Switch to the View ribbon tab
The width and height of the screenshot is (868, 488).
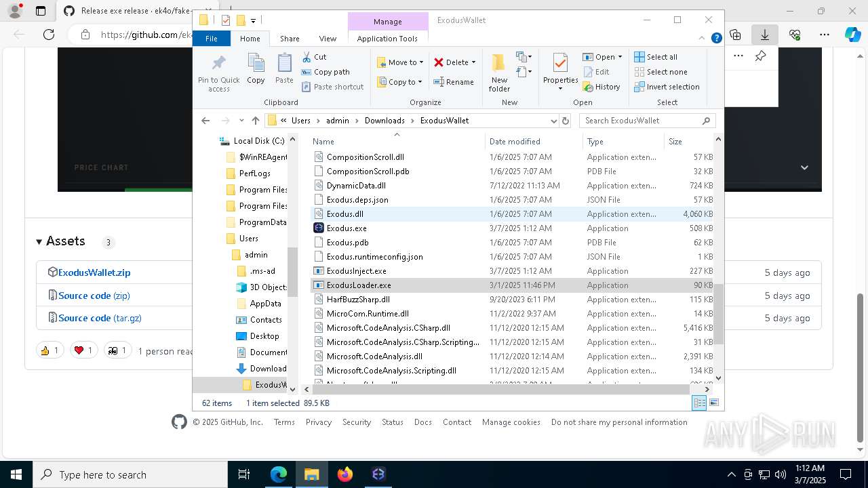coord(328,39)
